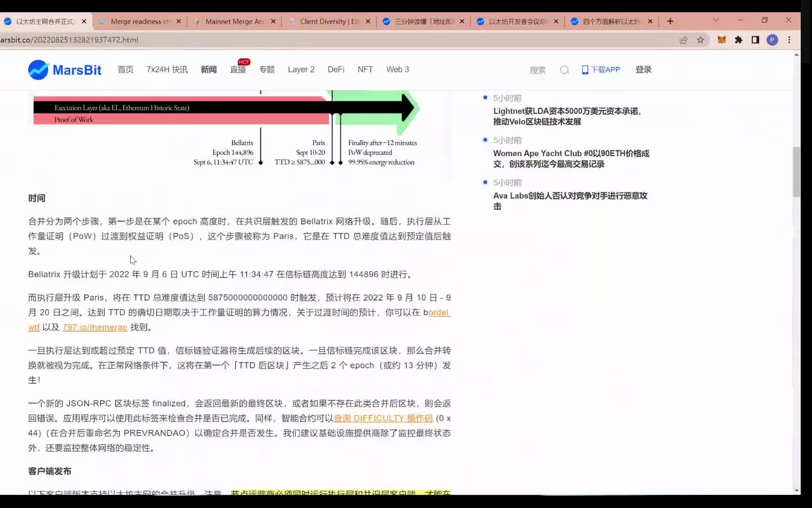812x508 pixels.
Task: Open the bordel.wtf link
Action: point(439,312)
